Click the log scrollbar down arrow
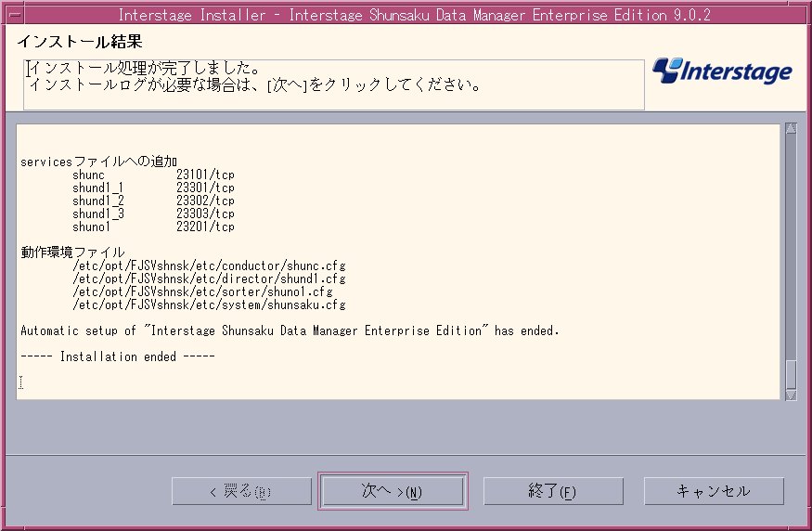Image resolution: width=812 pixels, height=531 pixels. point(791,395)
